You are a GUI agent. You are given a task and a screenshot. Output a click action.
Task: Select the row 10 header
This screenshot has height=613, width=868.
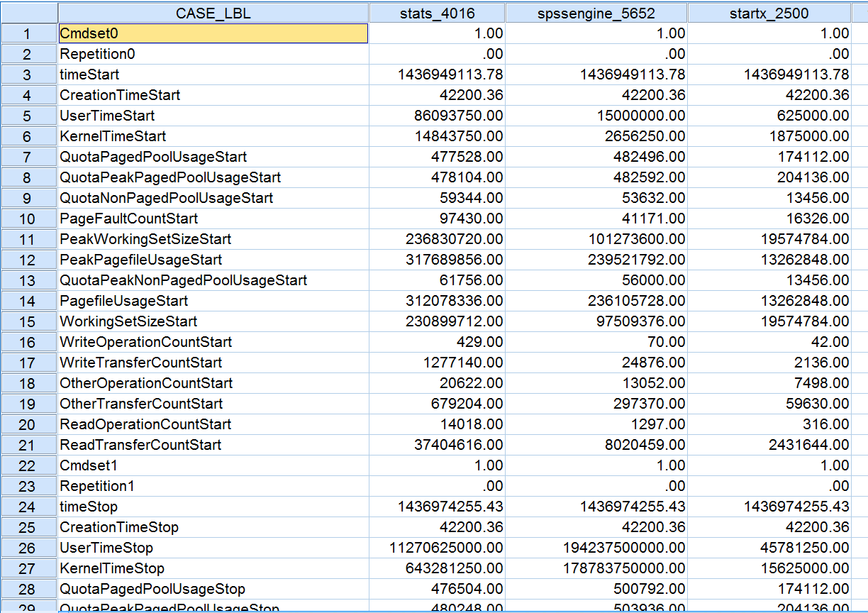(28, 219)
